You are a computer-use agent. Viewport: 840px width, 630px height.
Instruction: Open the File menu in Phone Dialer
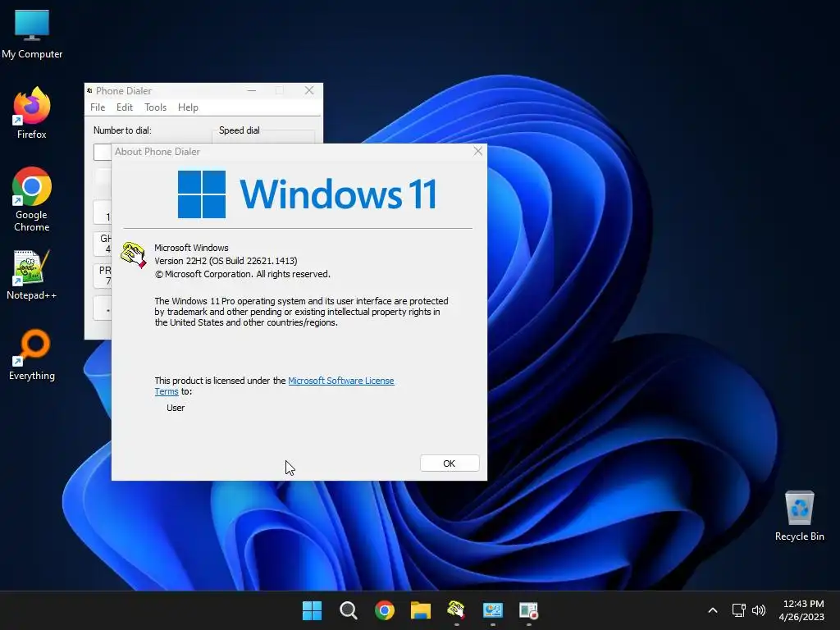(98, 107)
